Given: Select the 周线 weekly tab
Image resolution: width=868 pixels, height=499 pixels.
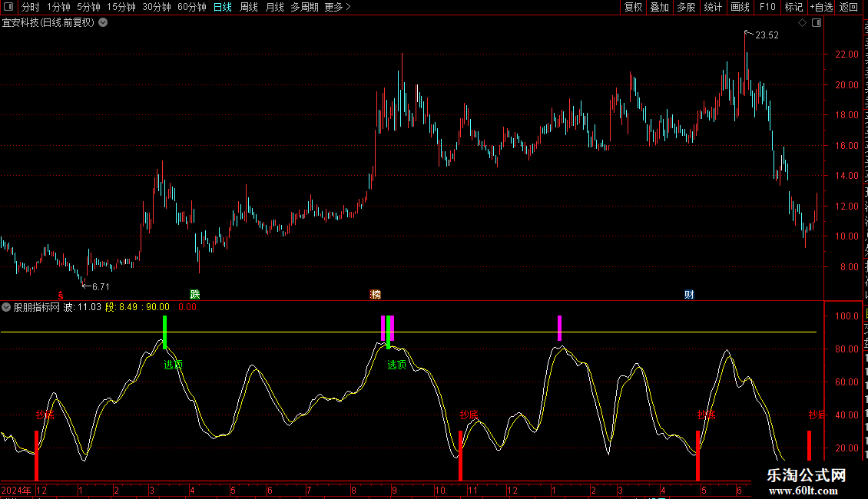Looking at the screenshot, I should point(249,7).
